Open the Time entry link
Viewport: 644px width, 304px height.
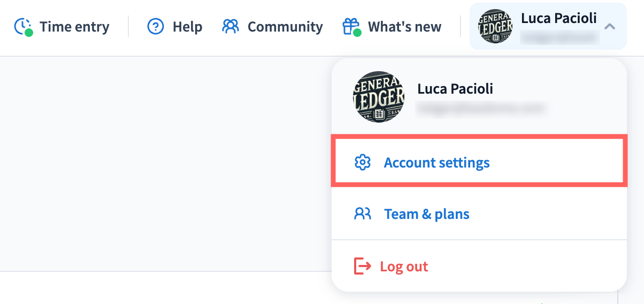[x=74, y=27]
